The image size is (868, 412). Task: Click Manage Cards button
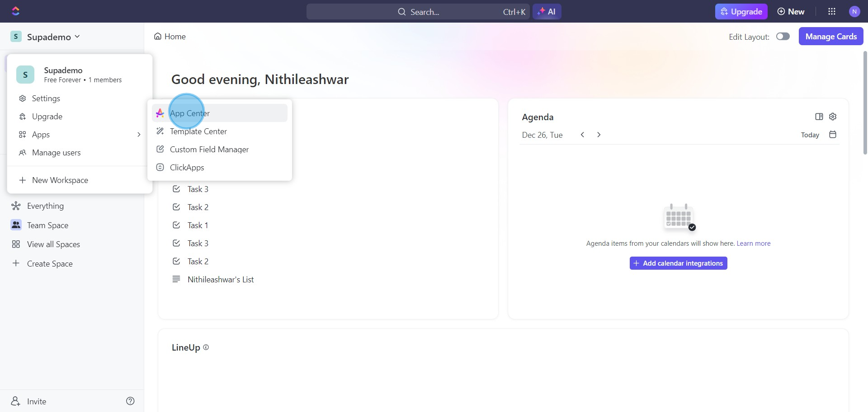[831, 37]
